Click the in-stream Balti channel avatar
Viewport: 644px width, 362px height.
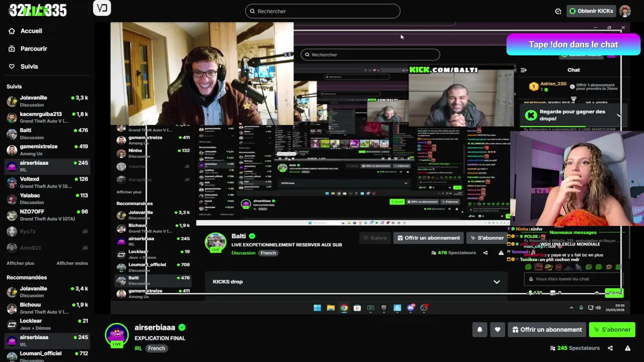pyautogui.click(x=215, y=242)
